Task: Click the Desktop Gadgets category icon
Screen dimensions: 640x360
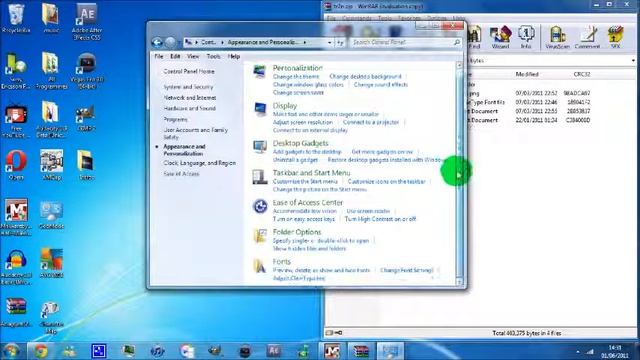Action: point(260,147)
